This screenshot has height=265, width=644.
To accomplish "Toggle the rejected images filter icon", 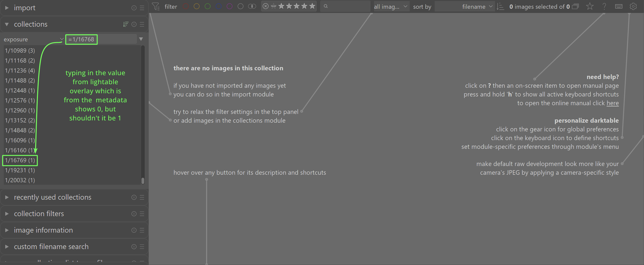I will (x=266, y=6).
